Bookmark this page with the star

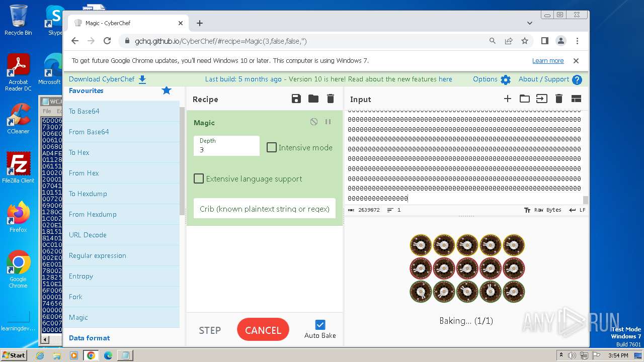[x=525, y=41]
